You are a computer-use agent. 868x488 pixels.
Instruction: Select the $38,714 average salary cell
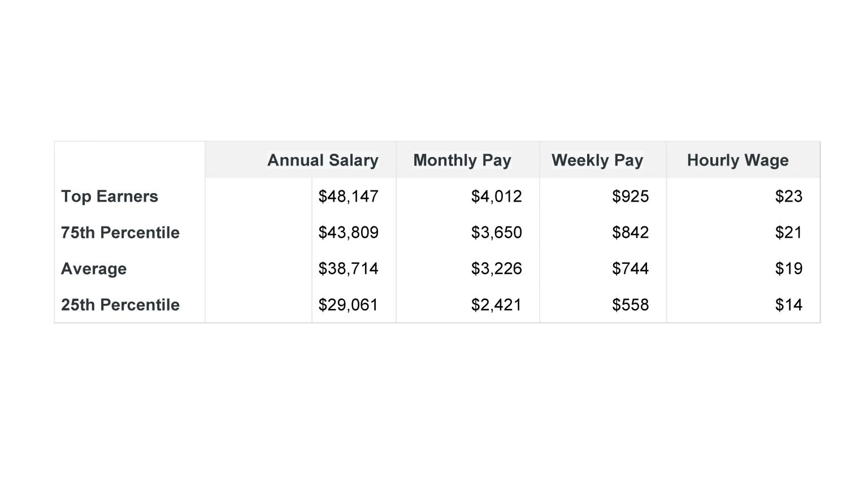tap(348, 269)
